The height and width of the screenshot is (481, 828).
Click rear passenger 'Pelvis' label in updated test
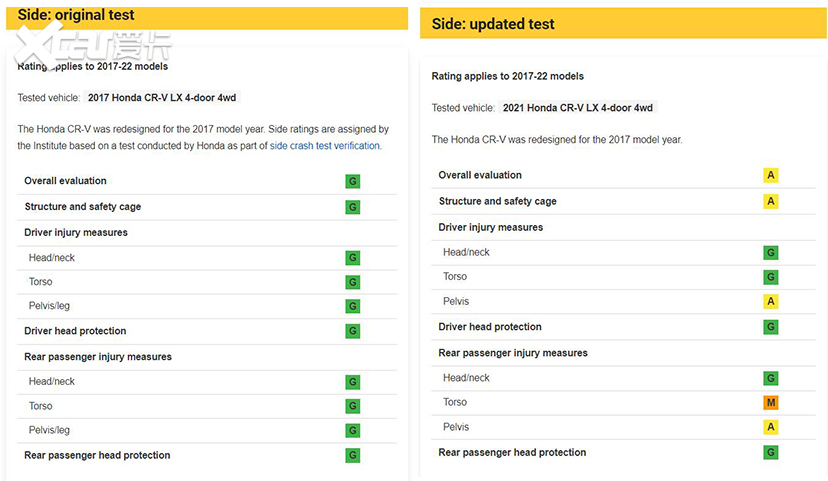coord(456,427)
